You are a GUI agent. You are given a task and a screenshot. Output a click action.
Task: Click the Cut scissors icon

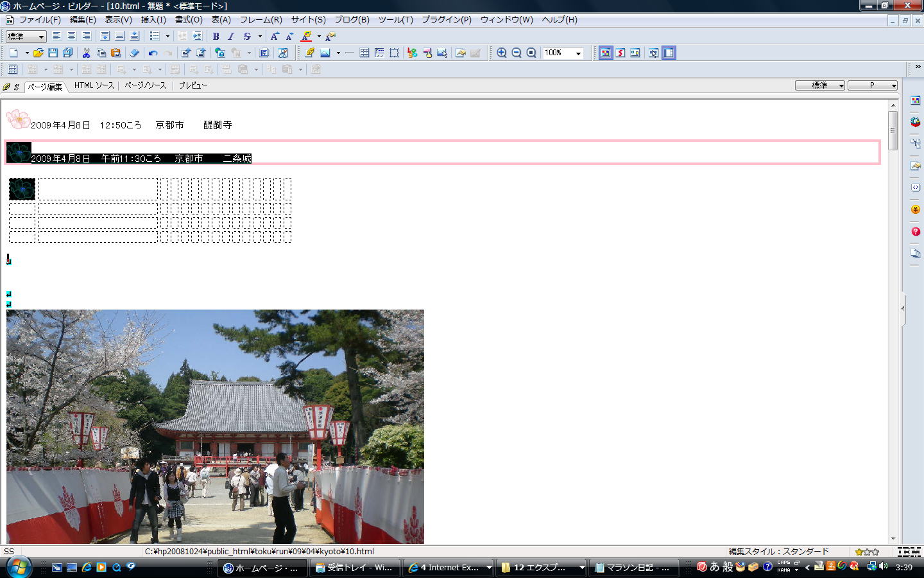pyautogui.click(x=86, y=53)
